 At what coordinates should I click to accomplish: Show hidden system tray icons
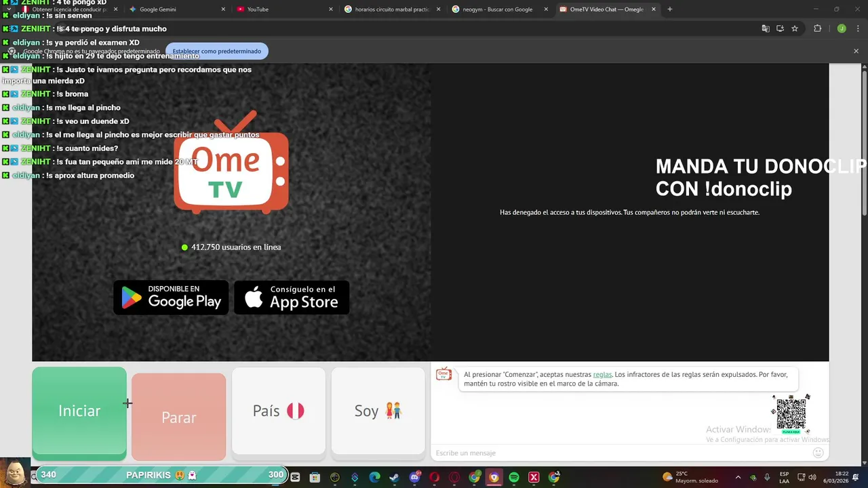(x=738, y=477)
